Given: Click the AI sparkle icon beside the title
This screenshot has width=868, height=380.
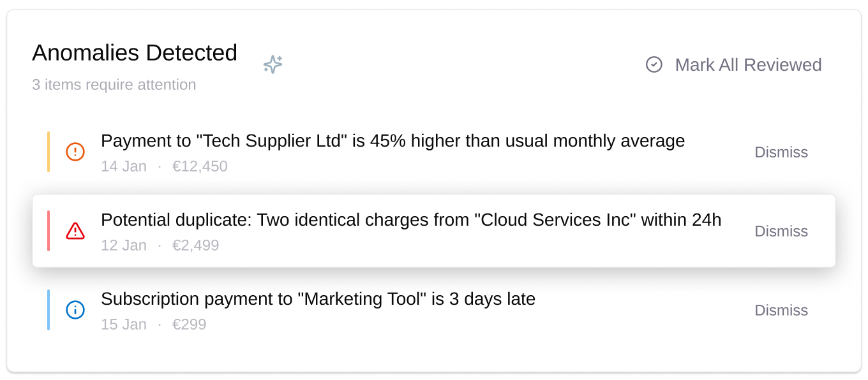Looking at the screenshot, I should [273, 64].
